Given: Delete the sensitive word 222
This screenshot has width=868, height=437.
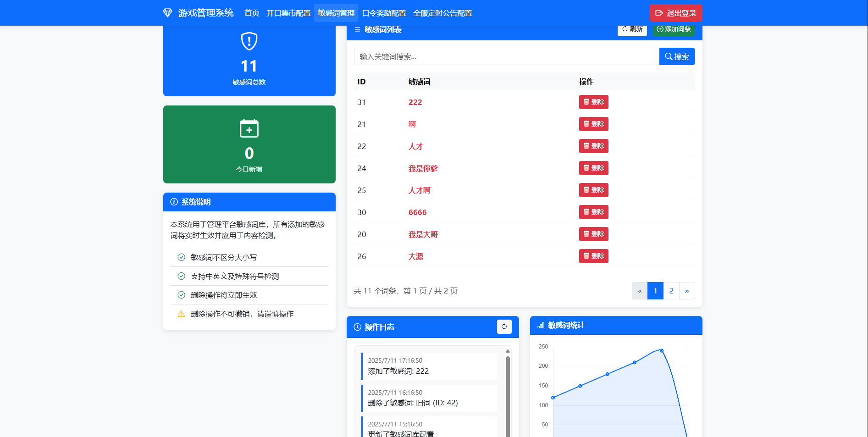Looking at the screenshot, I should point(593,102).
